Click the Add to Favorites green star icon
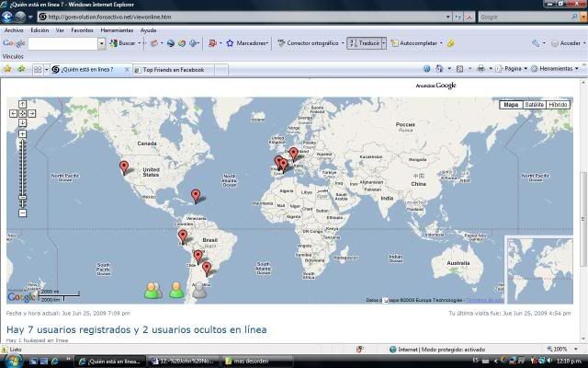588x368 pixels. pos(22,69)
